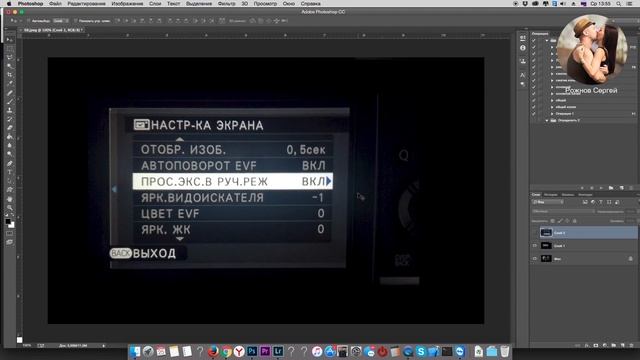The height and width of the screenshot is (360, 640).
Task: Expand the общий action
Action: (x=552, y=100)
